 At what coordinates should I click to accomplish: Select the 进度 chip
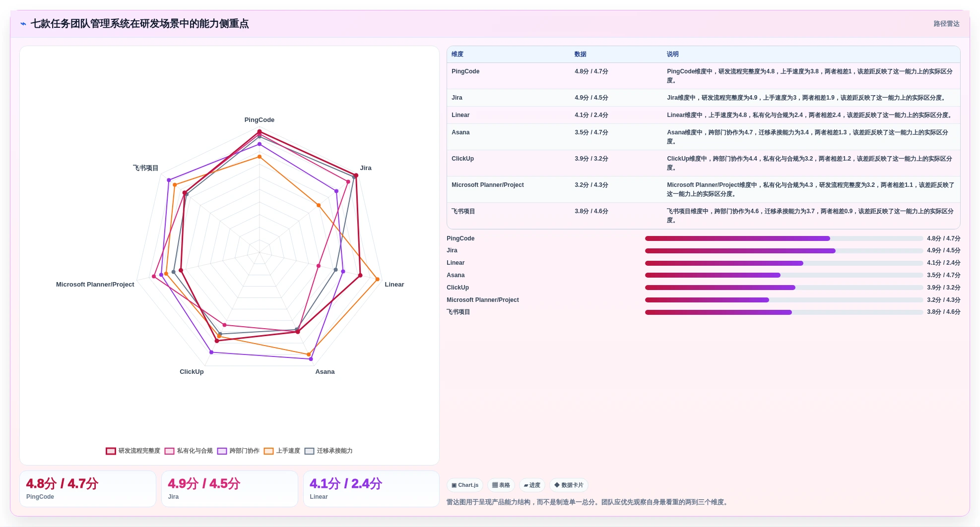532,485
